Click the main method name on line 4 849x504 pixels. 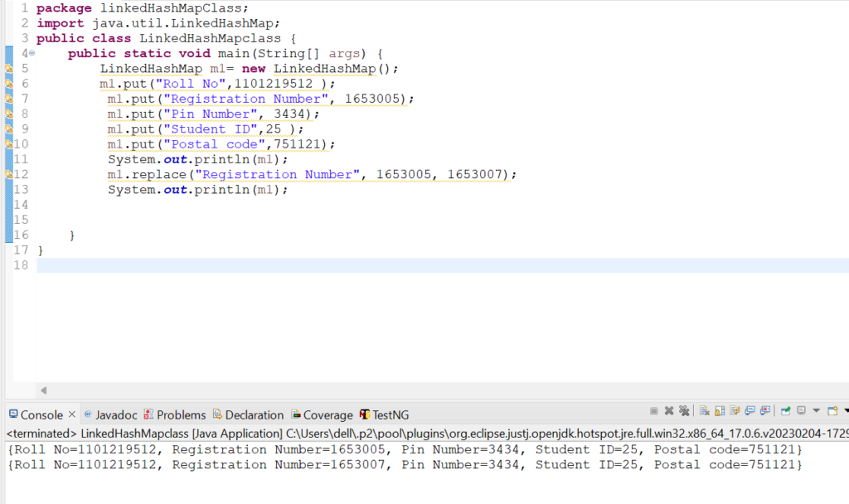tap(233, 54)
